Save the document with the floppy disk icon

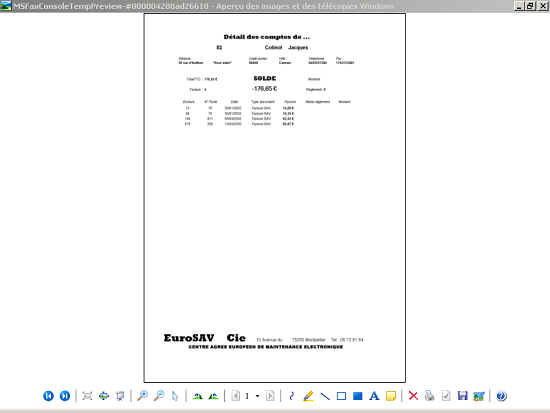[x=462, y=396]
